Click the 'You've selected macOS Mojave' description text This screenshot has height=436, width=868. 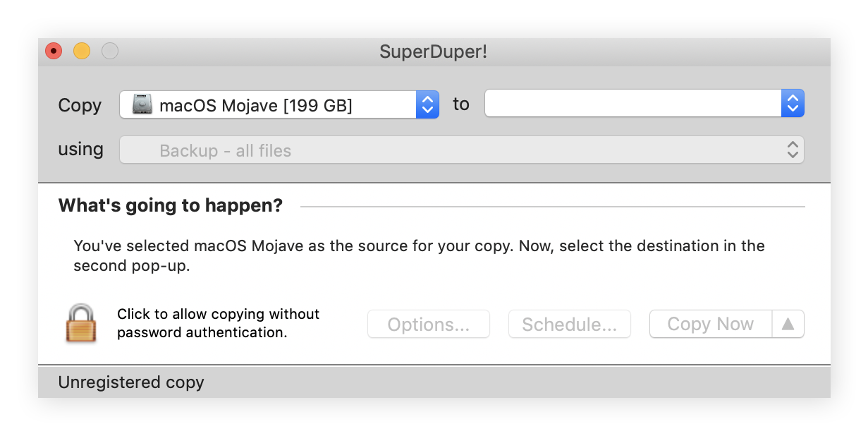click(x=419, y=255)
